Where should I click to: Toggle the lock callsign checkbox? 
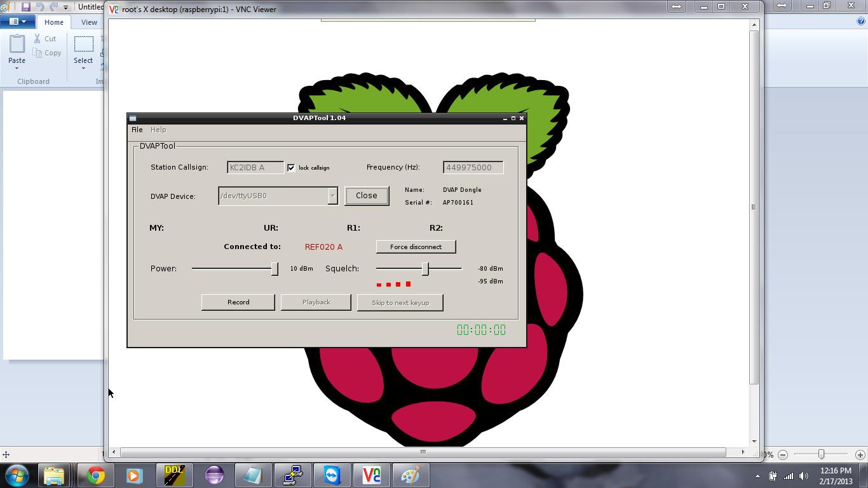click(x=291, y=168)
